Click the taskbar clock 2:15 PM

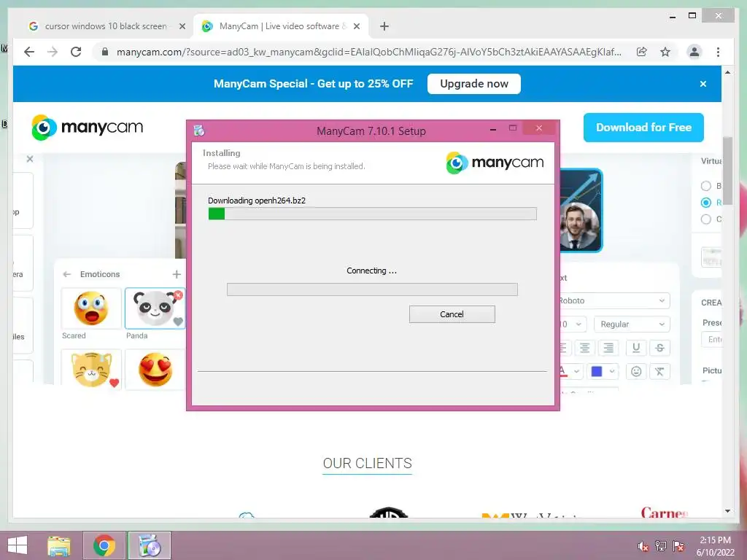click(715, 540)
